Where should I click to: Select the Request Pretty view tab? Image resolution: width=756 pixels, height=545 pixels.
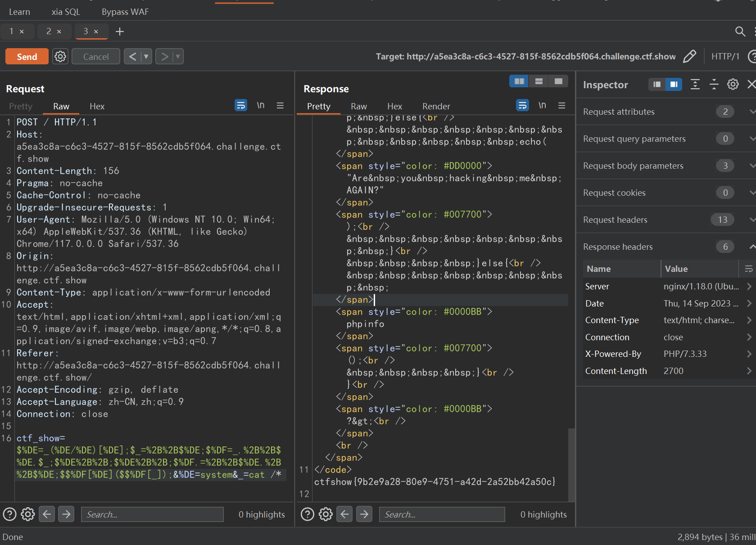tap(21, 106)
